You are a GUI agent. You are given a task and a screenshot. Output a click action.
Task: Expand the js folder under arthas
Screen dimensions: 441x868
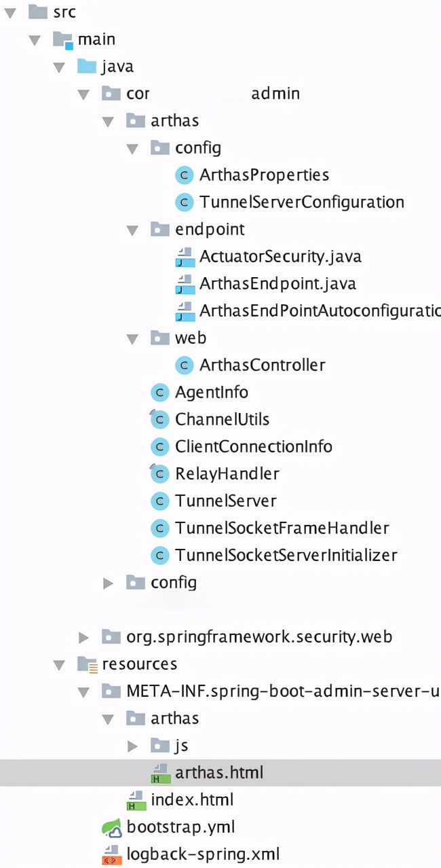pyautogui.click(x=133, y=745)
